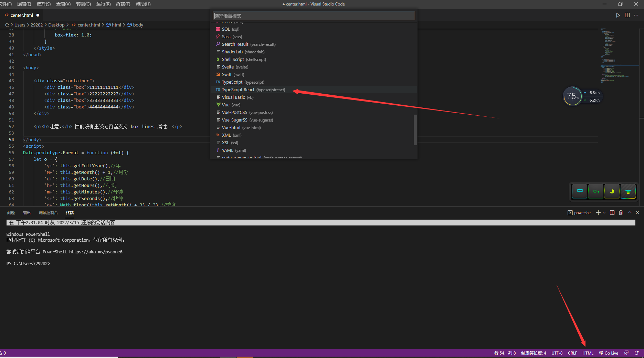Toggle the moon icon on IME toolbar
Image resolution: width=644 pixels, height=358 pixels.
[612, 191]
